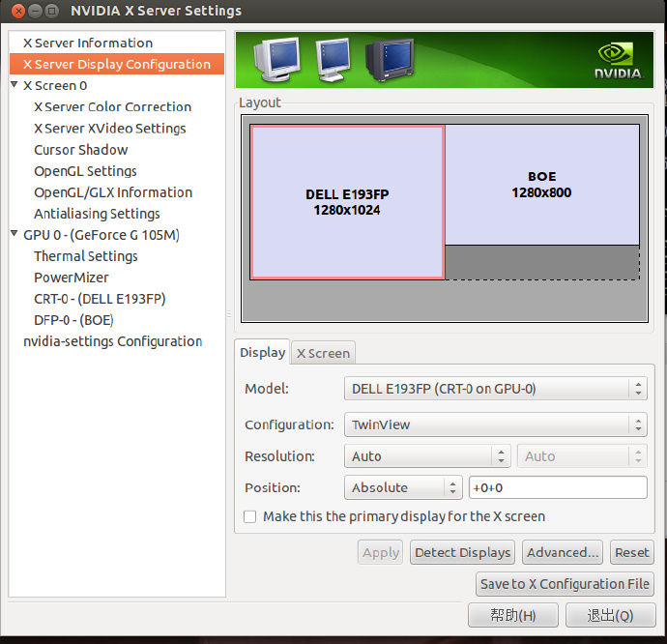Open the Position Absolute dropdown
This screenshot has width=667, height=644.
point(403,487)
